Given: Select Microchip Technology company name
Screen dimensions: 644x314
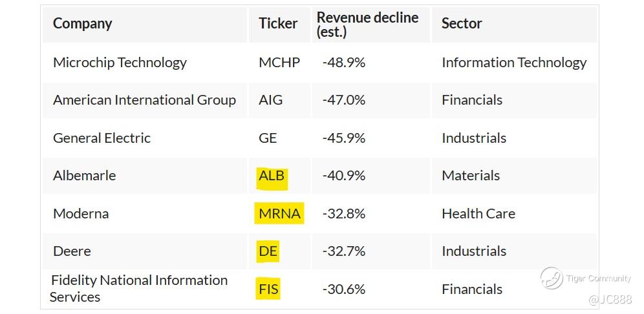Looking at the screenshot, I should [120, 63].
